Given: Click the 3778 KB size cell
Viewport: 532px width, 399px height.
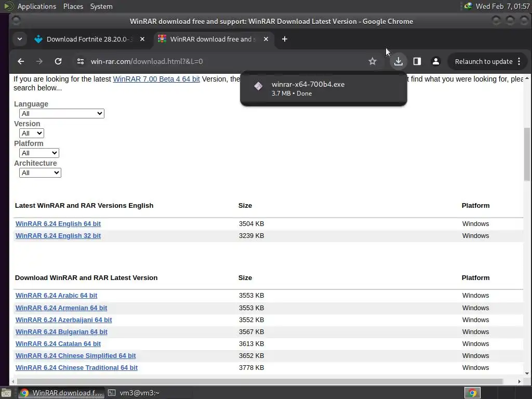Looking at the screenshot, I should click(x=251, y=367).
